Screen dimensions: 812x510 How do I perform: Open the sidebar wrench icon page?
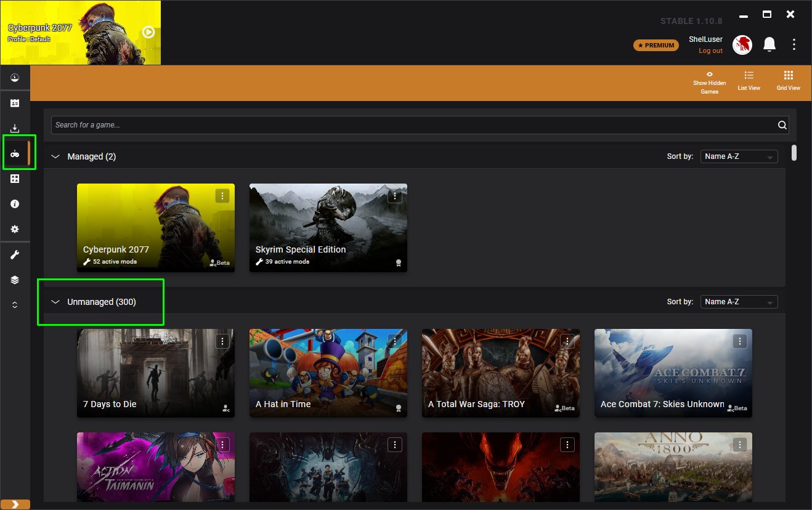tap(15, 255)
